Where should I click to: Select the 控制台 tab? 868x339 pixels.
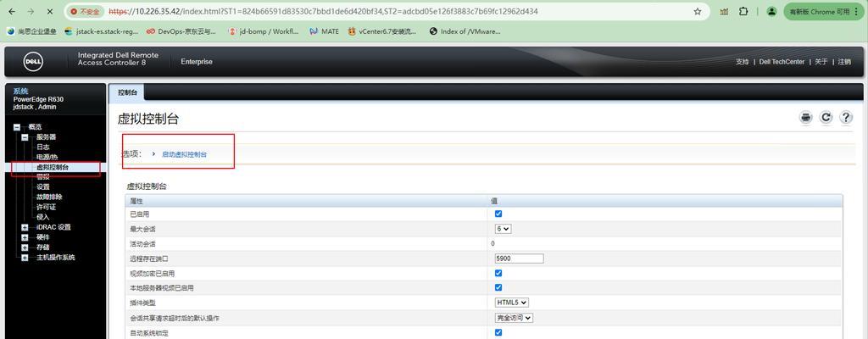coord(127,92)
